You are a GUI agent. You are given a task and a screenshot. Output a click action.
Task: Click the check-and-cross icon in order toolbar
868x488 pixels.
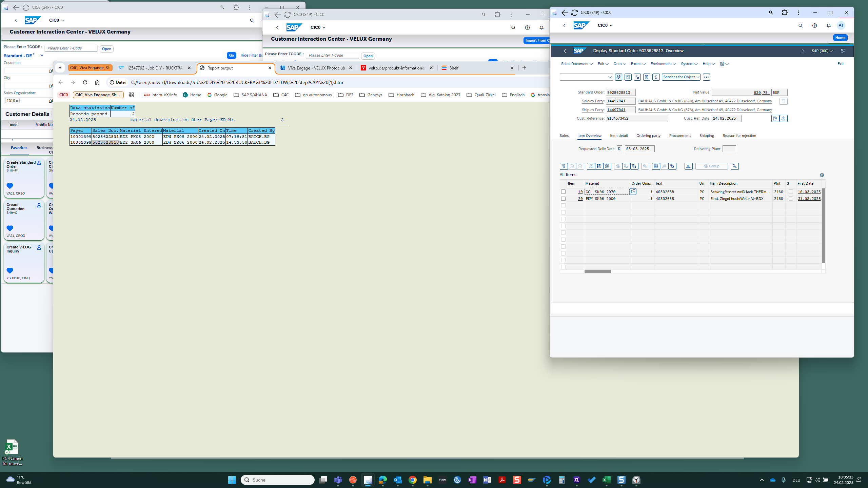(637, 77)
